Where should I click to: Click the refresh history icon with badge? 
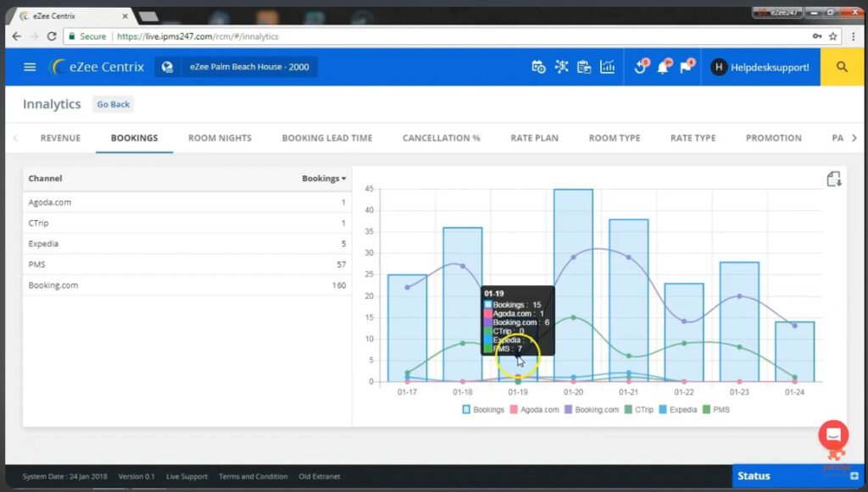641,66
